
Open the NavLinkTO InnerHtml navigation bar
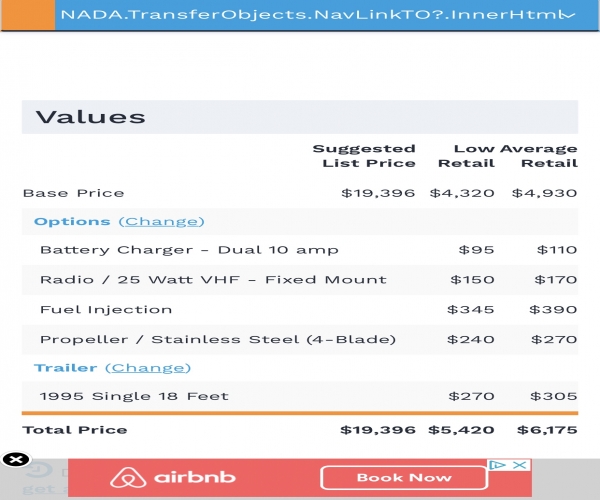click(328, 15)
